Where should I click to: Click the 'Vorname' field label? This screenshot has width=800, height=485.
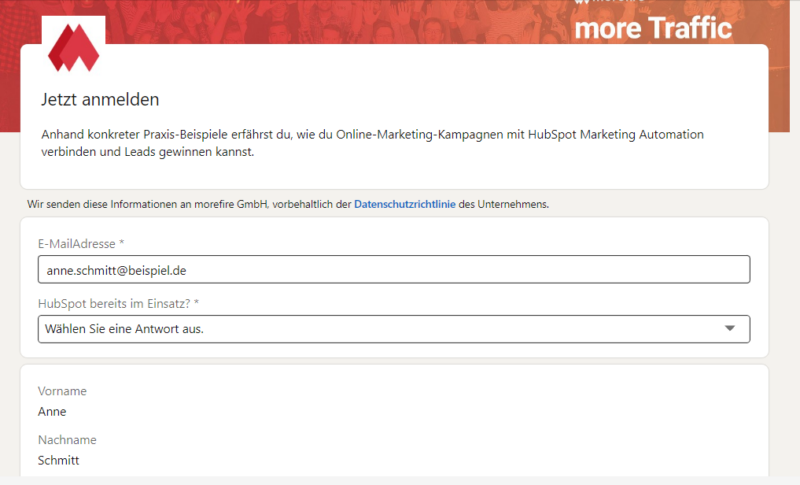tap(62, 391)
